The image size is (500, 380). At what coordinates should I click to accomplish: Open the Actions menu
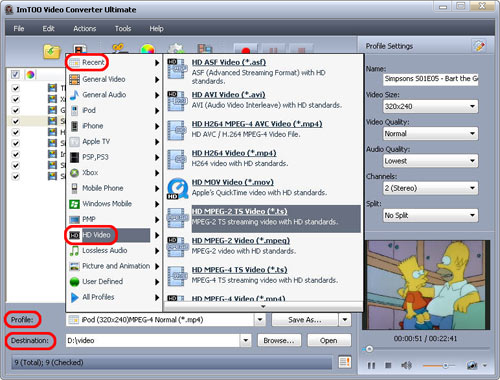85,29
